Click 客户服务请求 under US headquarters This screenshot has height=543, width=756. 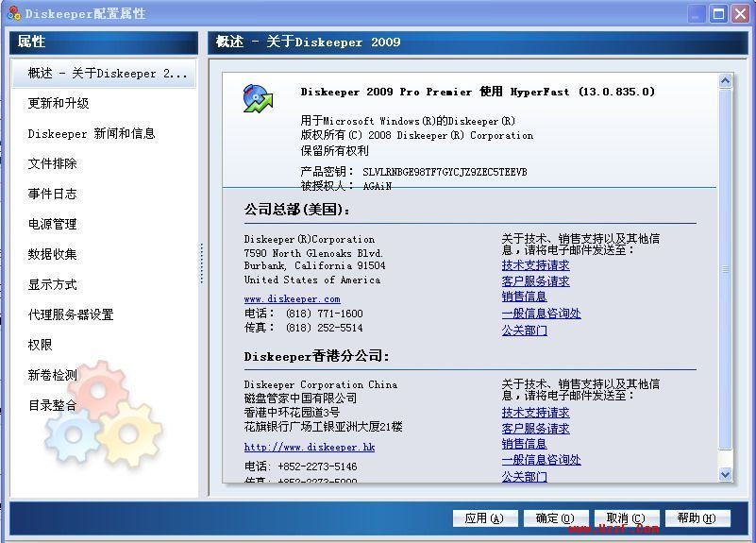(x=536, y=281)
